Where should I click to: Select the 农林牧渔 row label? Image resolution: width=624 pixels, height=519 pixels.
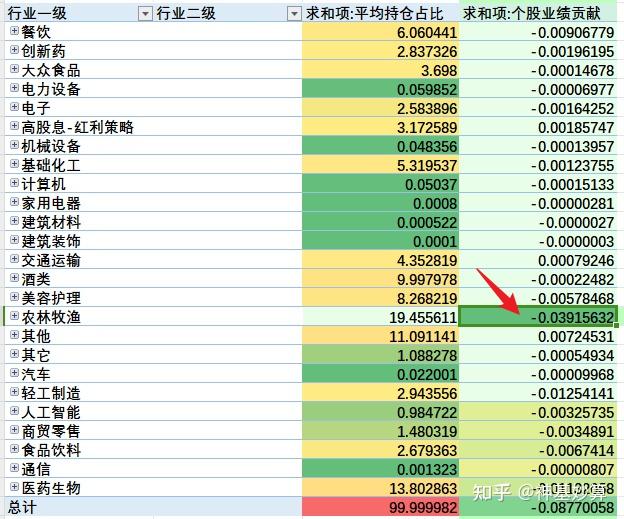(51, 317)
